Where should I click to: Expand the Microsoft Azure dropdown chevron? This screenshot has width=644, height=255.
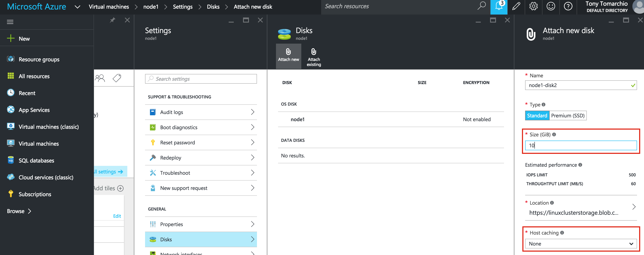point(77,7)
